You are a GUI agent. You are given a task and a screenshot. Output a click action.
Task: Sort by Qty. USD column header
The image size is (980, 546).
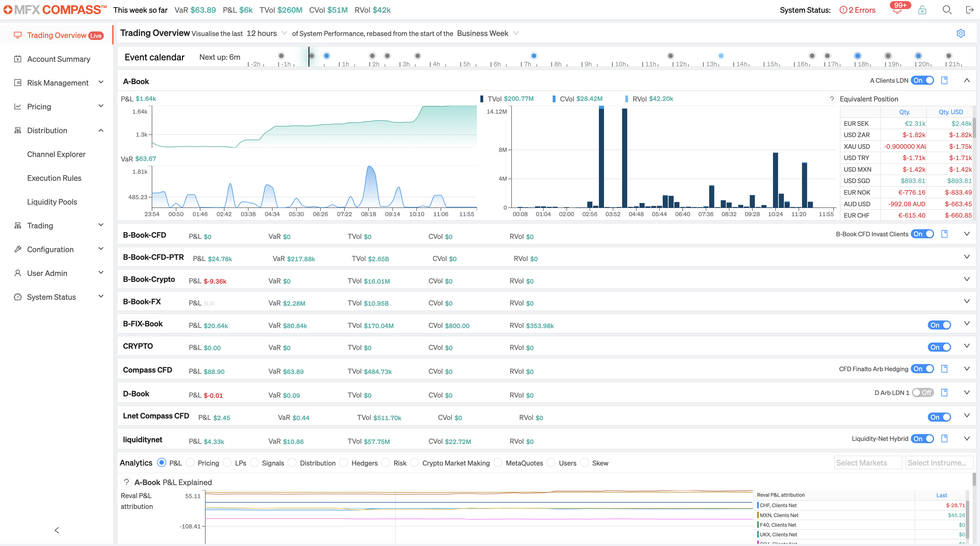click(950, 112)
